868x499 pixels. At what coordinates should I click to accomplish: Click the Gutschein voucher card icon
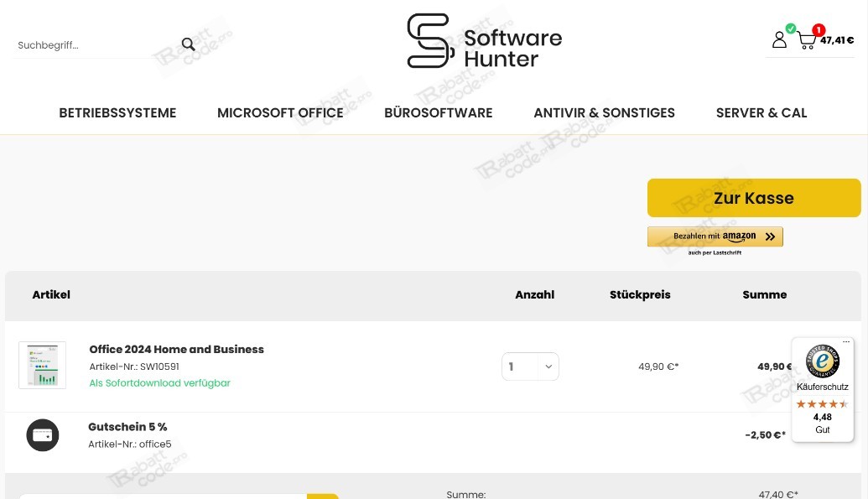click(43, 435)
